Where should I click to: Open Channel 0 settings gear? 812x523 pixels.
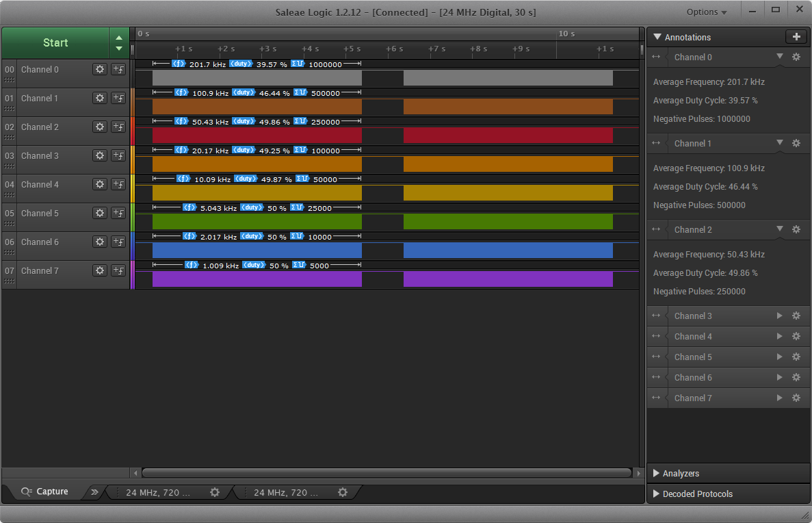click(100, 69)
